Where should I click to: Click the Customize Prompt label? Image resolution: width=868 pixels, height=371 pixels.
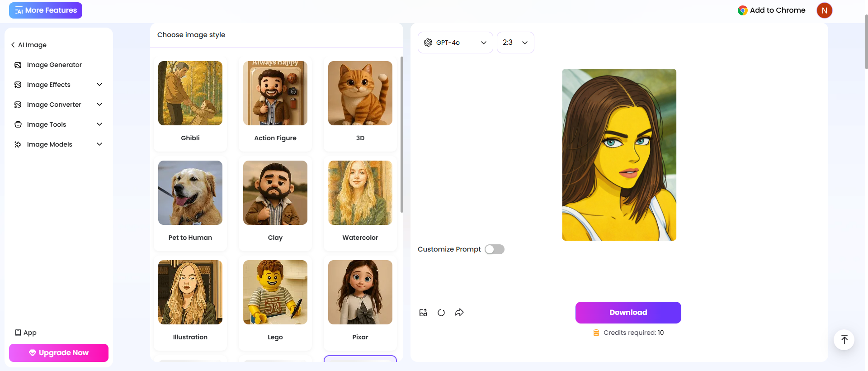[449, 249]
